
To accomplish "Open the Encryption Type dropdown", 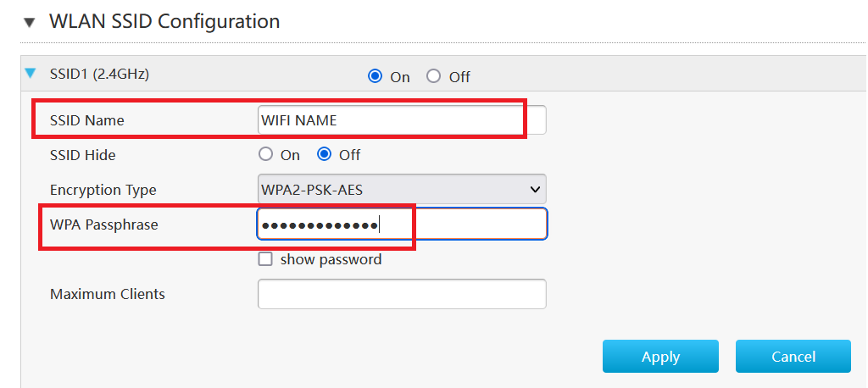I will point(402,190).
